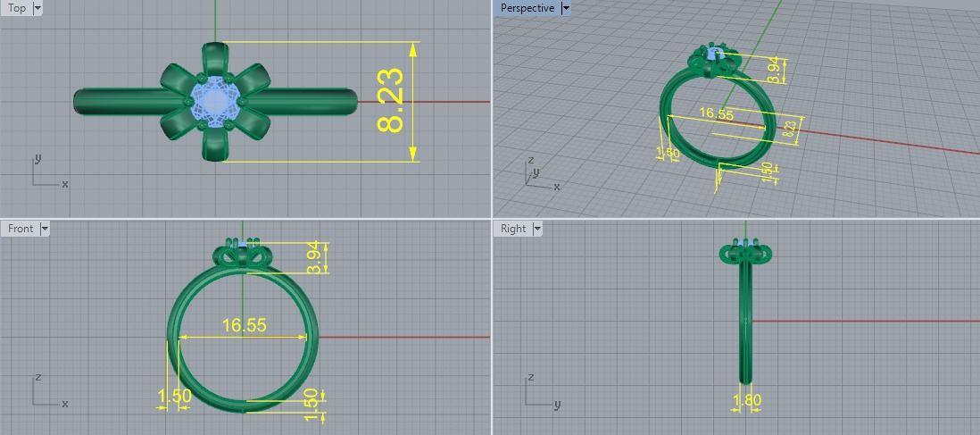Activate the Top viewport title label
This screenshot has width=980, height=435.
17,8
